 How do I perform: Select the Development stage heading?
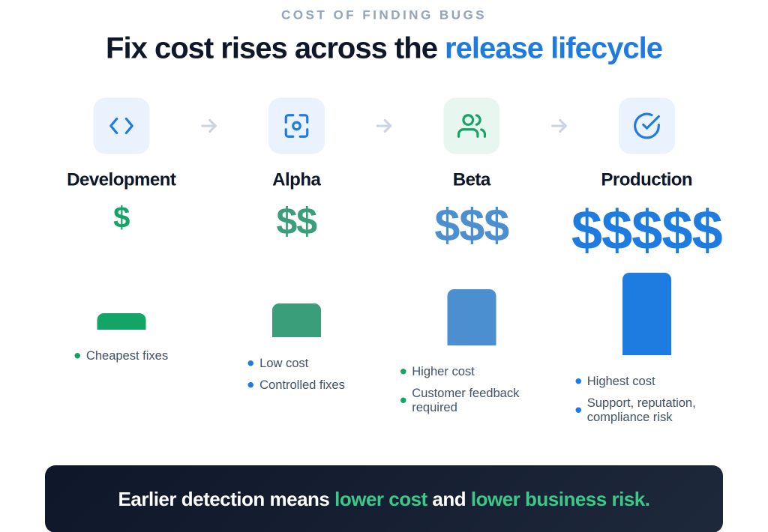[121, 180]
